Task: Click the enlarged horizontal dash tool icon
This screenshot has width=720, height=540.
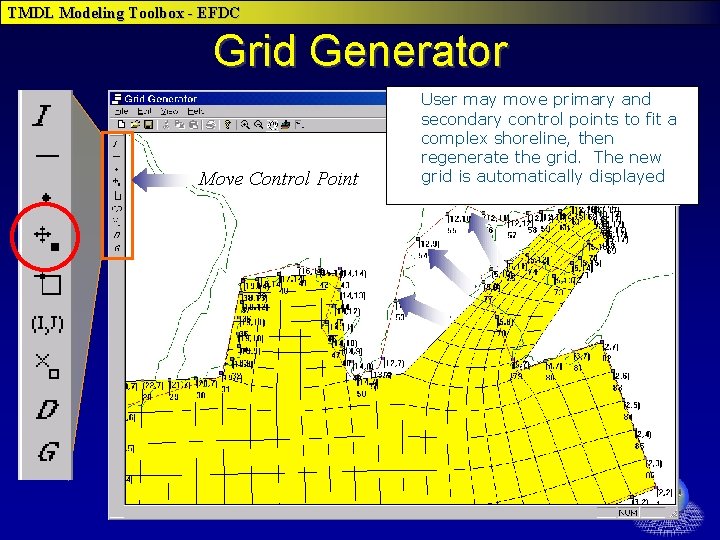Action: (47, 156)
